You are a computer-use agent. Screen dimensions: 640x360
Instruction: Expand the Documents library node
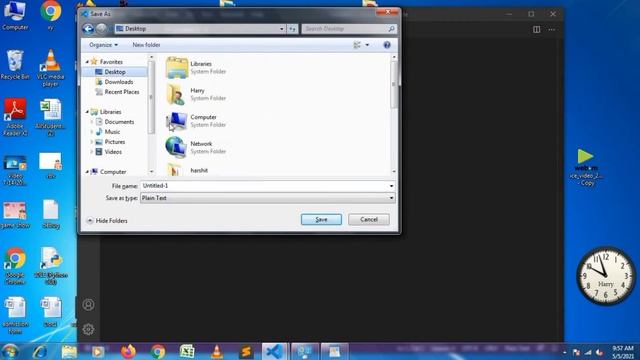click(92, 122)
